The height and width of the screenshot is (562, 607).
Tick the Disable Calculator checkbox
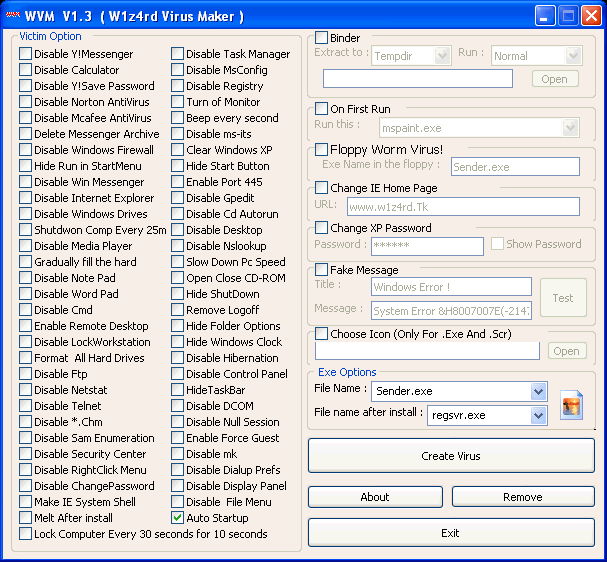point(26,70)
